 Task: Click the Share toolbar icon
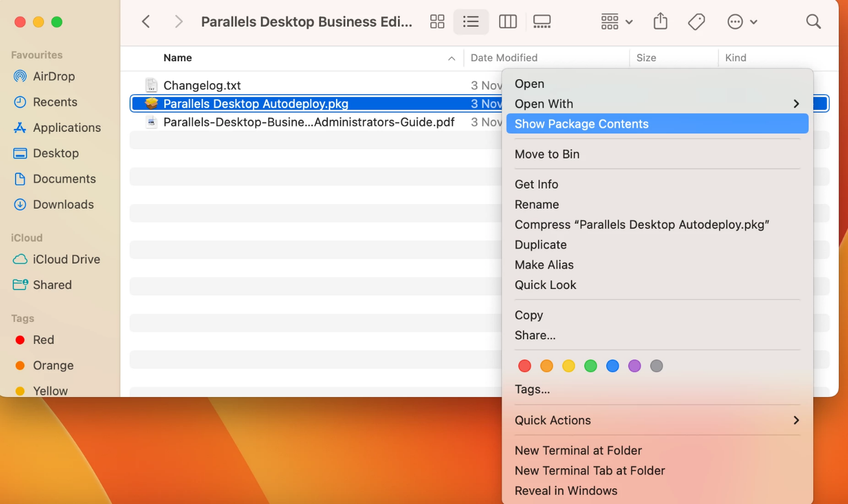point(660,22)
